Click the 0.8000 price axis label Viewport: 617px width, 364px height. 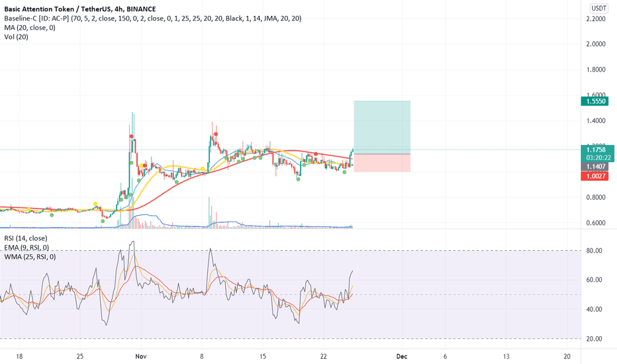coord(596,197)
